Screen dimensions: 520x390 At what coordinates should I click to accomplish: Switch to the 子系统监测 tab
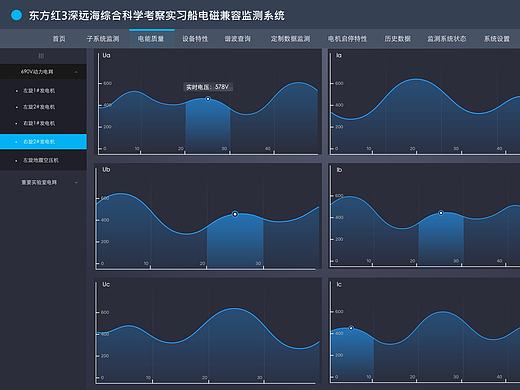pyautogui.click(x=103, y=39)
